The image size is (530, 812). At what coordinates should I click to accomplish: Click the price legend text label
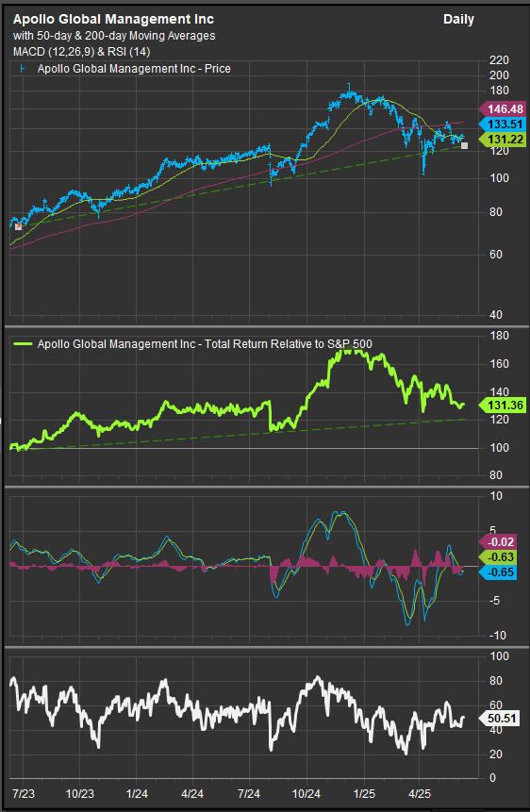click(x=134, y=68)
